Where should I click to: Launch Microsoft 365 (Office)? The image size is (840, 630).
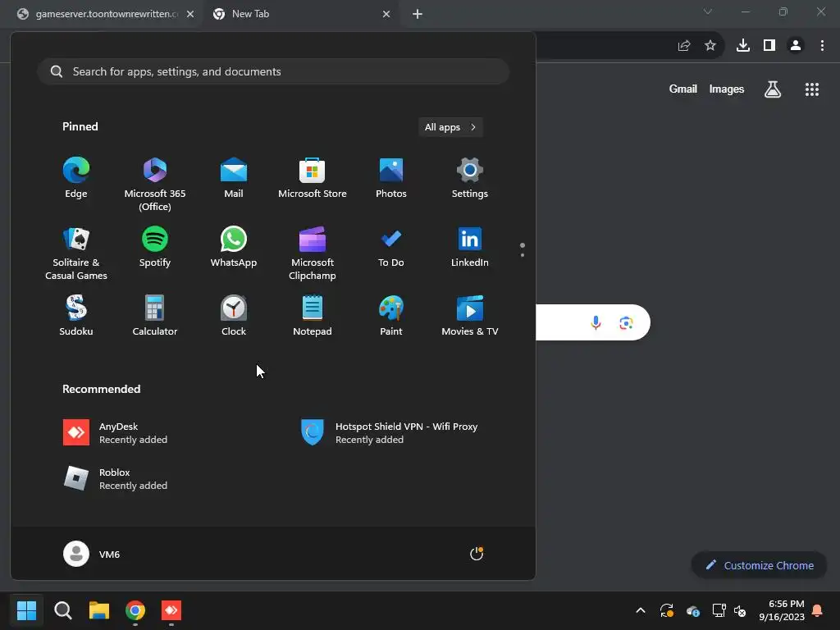[x=155, y=184]
